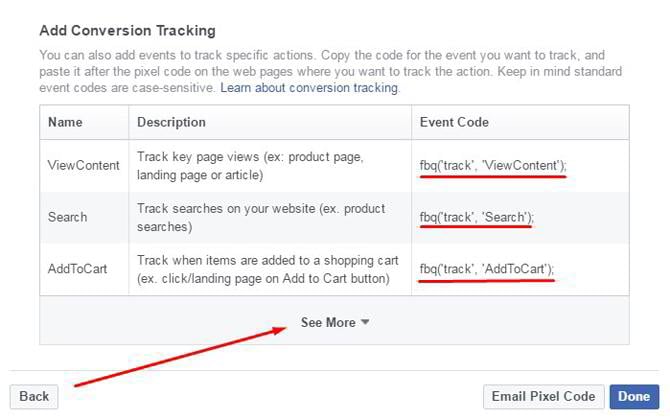Click the Search description text
This screenshot has width=670, height=419.
(x=261, y=217)
